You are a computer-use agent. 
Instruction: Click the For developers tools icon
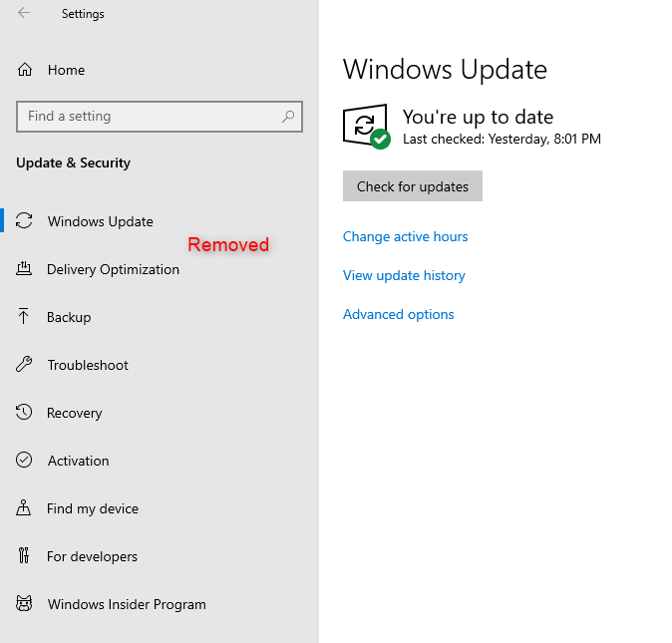(x=24, y=555)
